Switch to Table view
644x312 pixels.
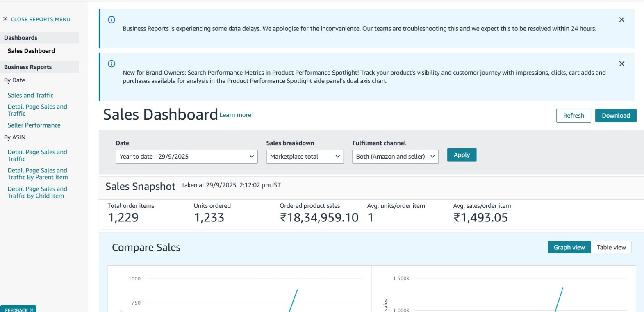pyautogui.click(x=611, y=247)
